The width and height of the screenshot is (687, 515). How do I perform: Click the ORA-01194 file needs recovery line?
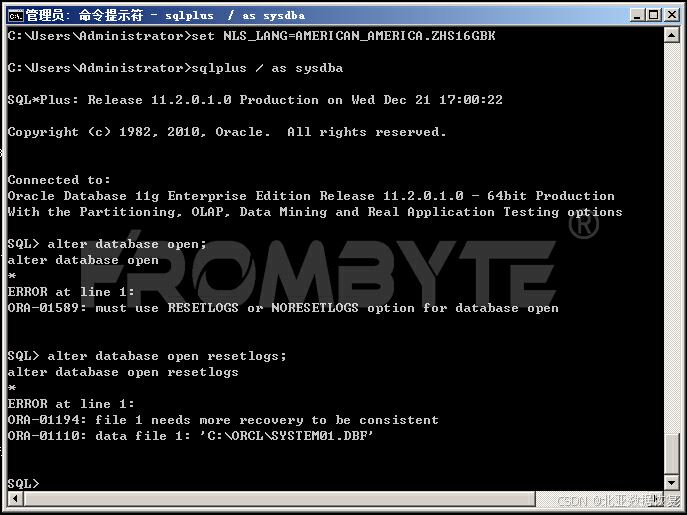(223, 420)
